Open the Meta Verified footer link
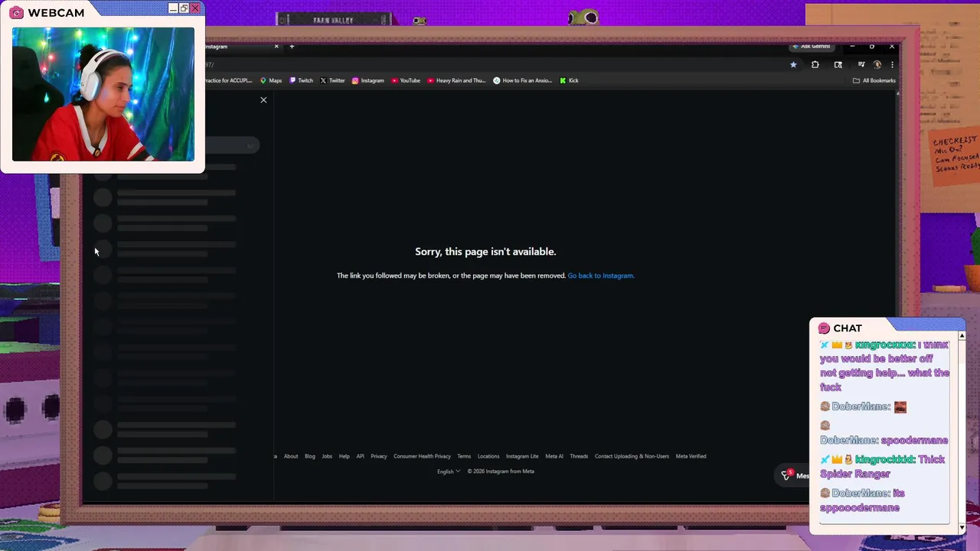 click(x=691, y=456)
